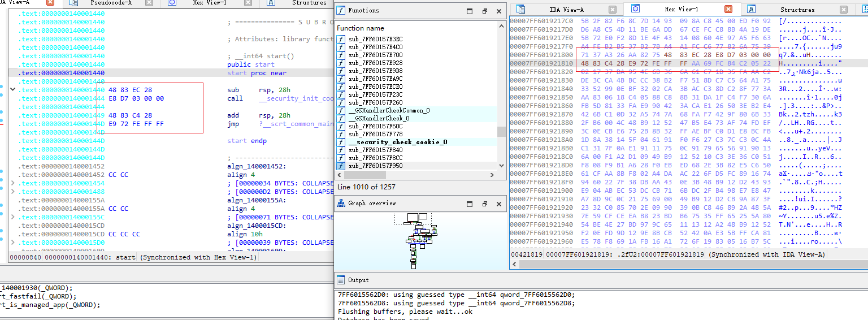The height and width of the screenshot is (320, 868).
Task: Click the function icon beside __security_check_cookie_0
Action: 341,142
